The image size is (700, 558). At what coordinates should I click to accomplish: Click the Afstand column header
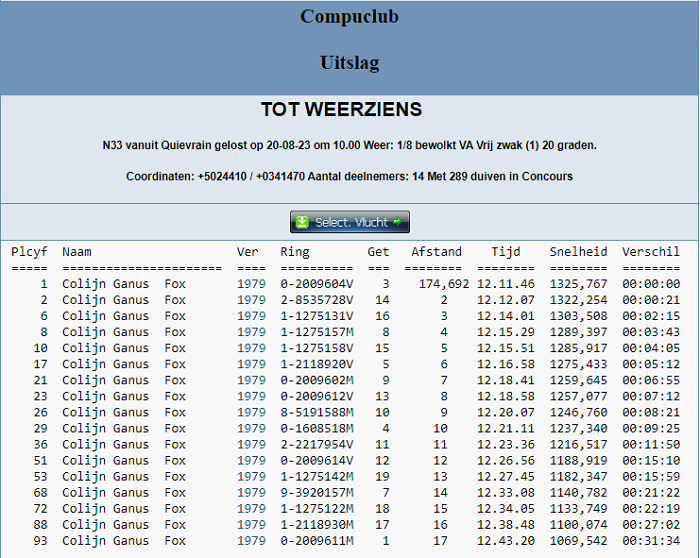click(x=436, y=252)
